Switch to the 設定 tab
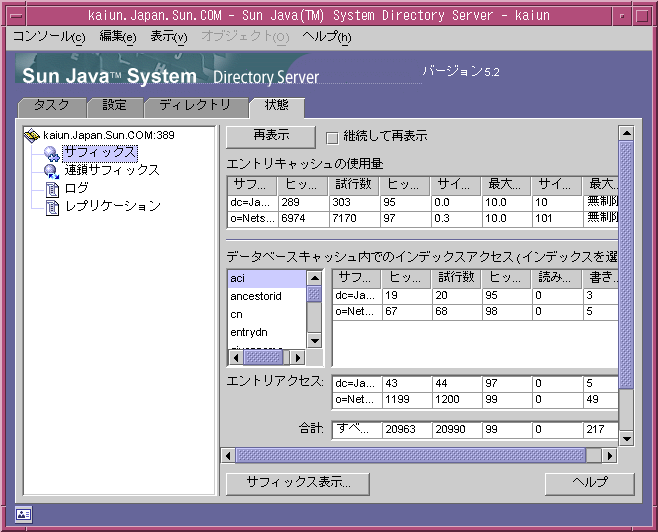This screenshot has height=532, width=658. tap(115, 107)
